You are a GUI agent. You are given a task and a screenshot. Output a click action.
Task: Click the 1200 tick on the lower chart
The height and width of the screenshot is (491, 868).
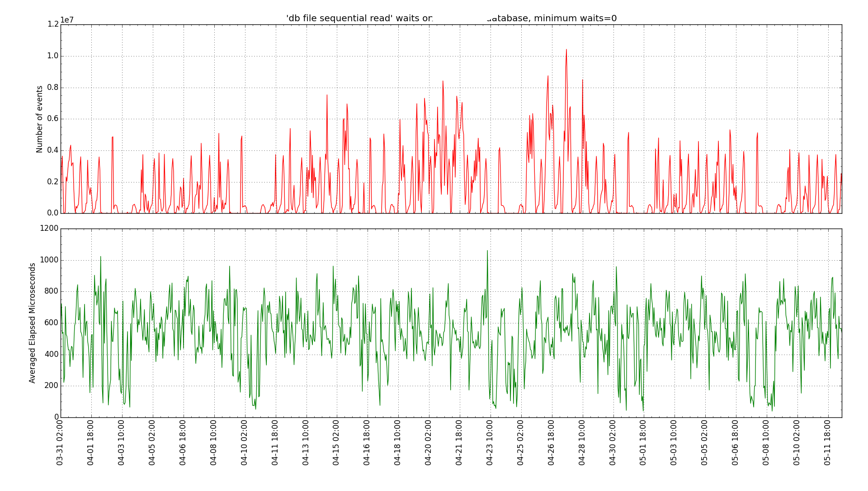49,229
